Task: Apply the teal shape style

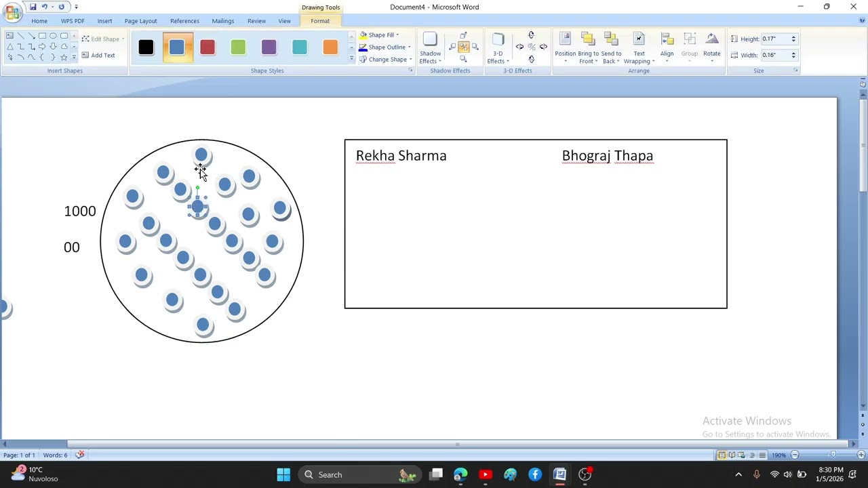Action: 300,47
